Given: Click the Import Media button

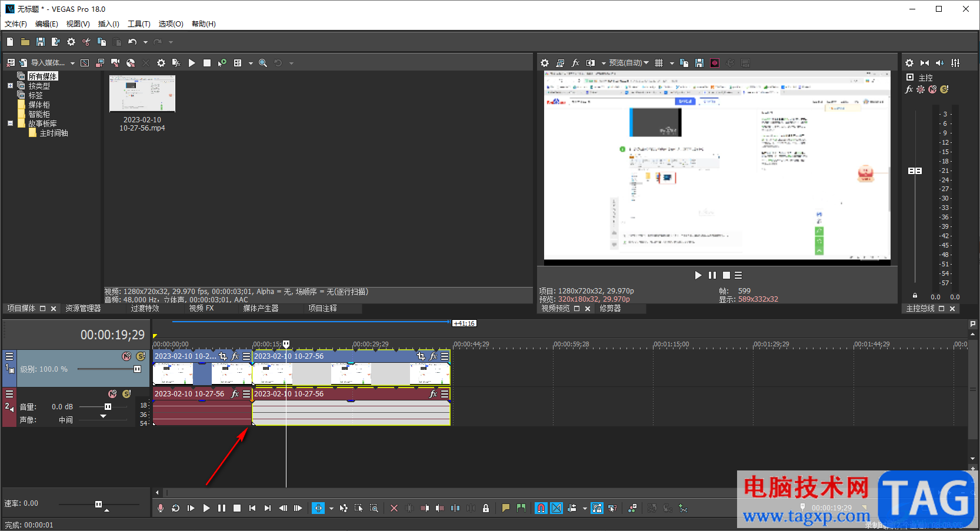Looking at the screenshot, I should 42,63.
